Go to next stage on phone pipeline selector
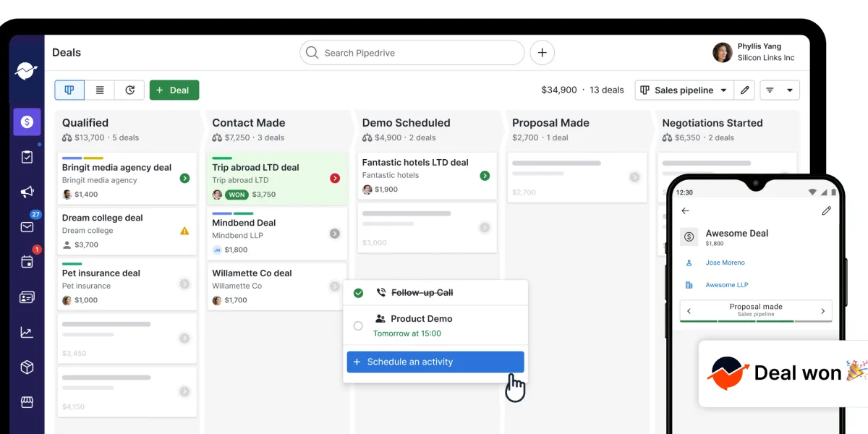Screen dimensions: 868x434 822,311
